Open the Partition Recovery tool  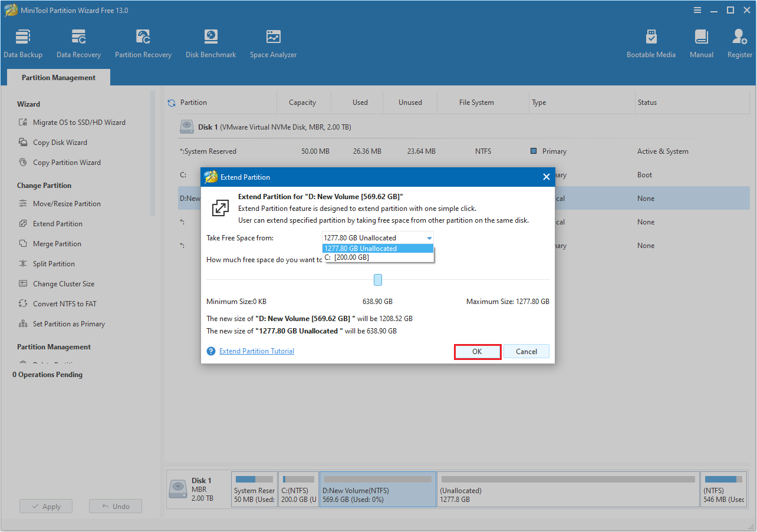[x=143, y=44]
